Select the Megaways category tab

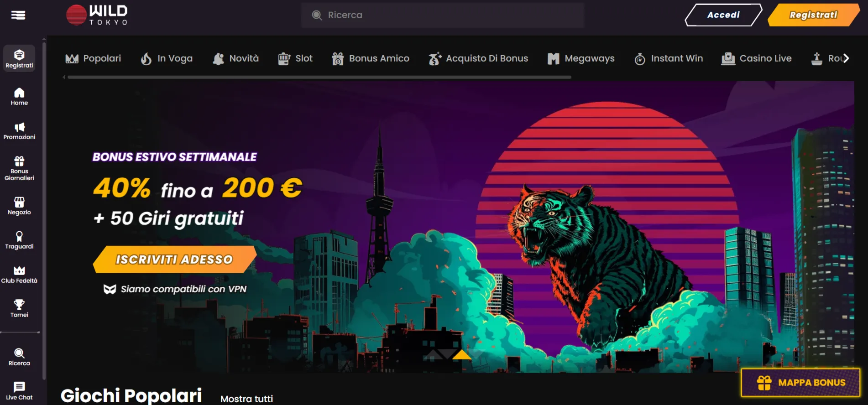tap(581, 58)
